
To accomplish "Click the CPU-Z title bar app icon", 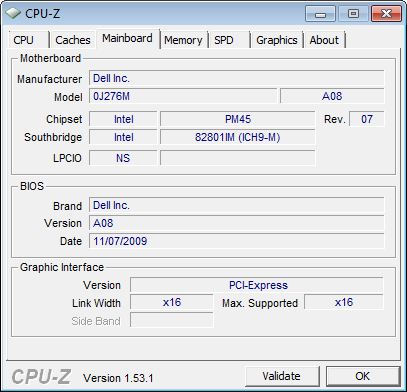I will click(13, 13).
